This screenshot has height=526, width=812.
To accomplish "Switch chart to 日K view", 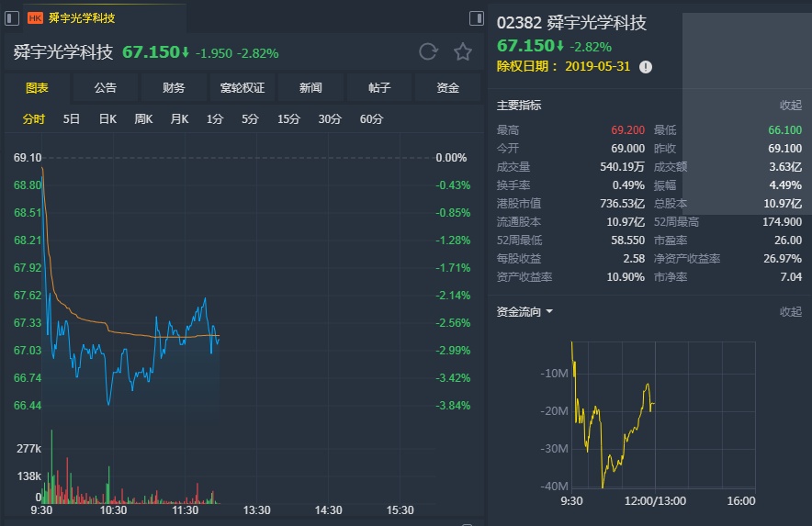I will (107, 118).
